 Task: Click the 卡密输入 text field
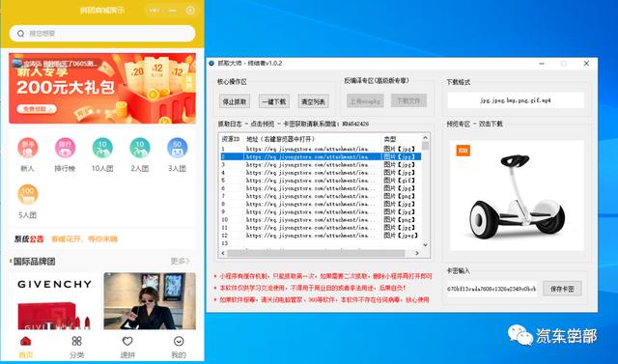(x=492, y=289)
